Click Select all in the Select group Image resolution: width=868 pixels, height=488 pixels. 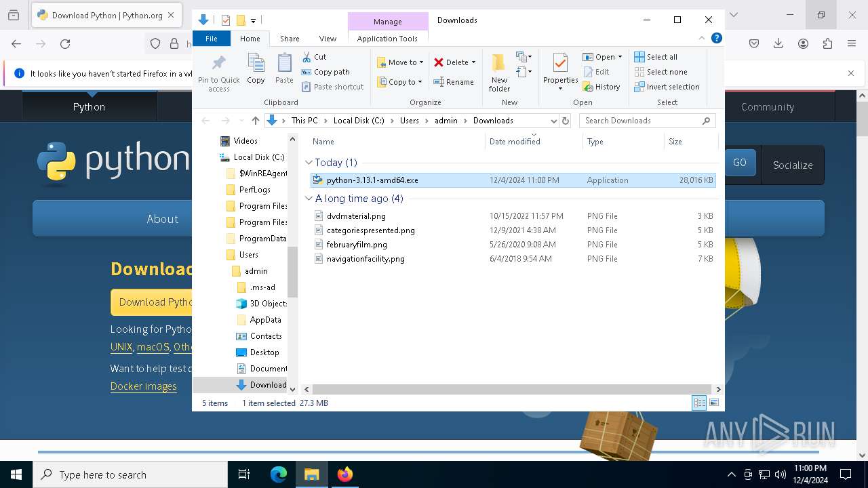[656, 57]
